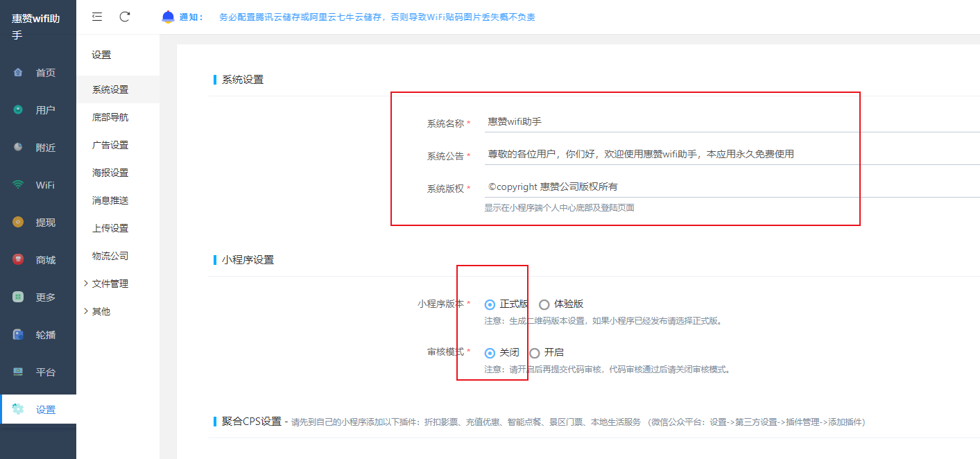Click the 小程序设置 section heading

tap(248, 259)
